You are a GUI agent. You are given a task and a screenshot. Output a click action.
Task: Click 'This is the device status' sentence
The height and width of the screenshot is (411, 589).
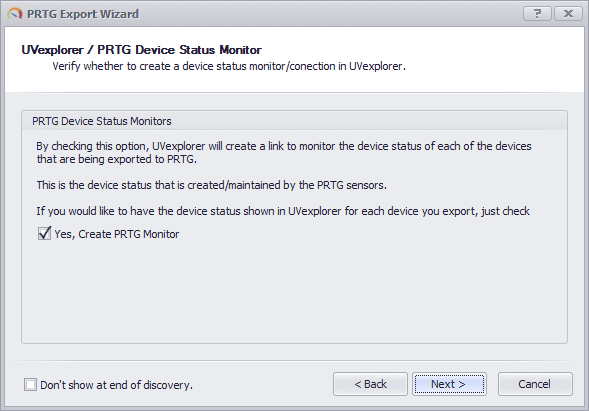click(211, 185)
